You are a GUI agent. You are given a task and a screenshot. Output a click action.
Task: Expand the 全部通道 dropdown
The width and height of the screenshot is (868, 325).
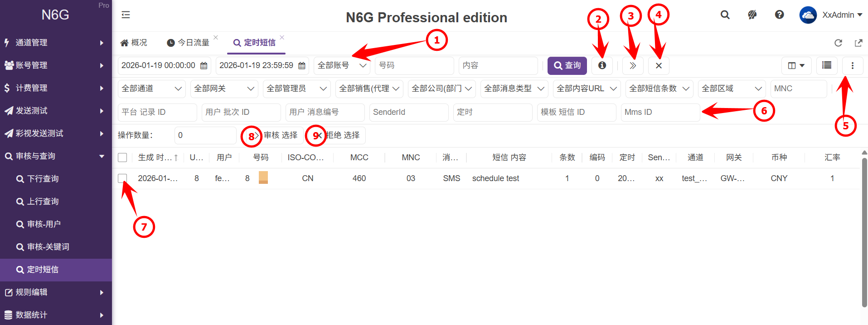pyautogui.click(x=151, y=89)
